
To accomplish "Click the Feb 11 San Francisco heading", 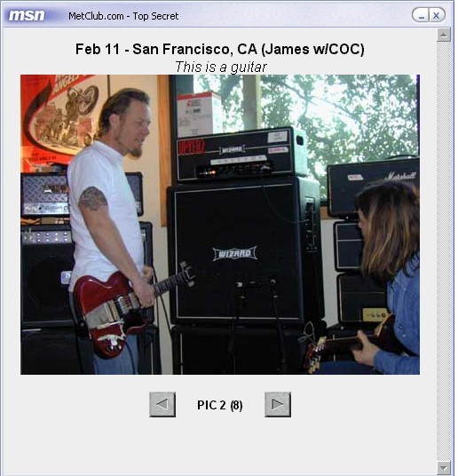I will click(220, 49).
